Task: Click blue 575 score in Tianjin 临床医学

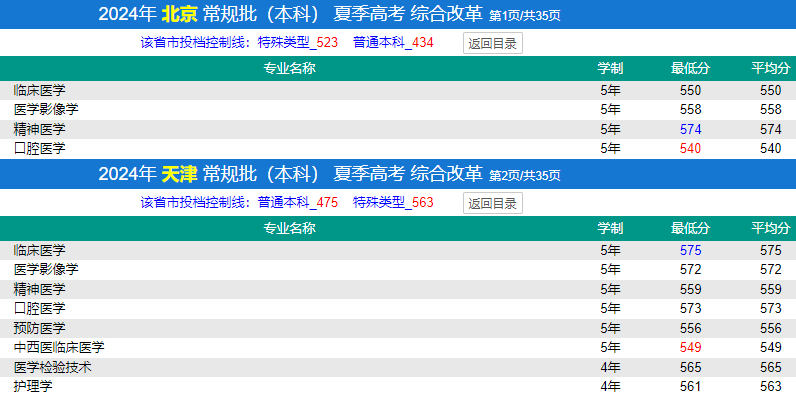Action: (x=690, y=250)
